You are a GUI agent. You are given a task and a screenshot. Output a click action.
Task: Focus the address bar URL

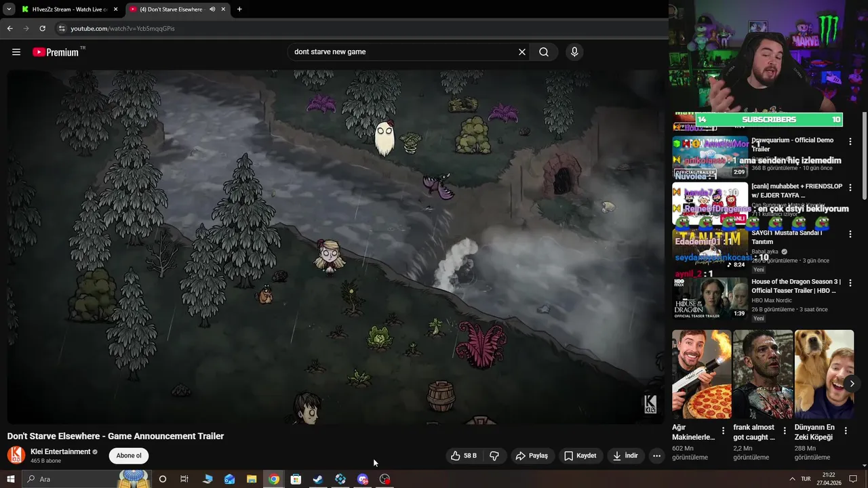(x=123, y=28)
